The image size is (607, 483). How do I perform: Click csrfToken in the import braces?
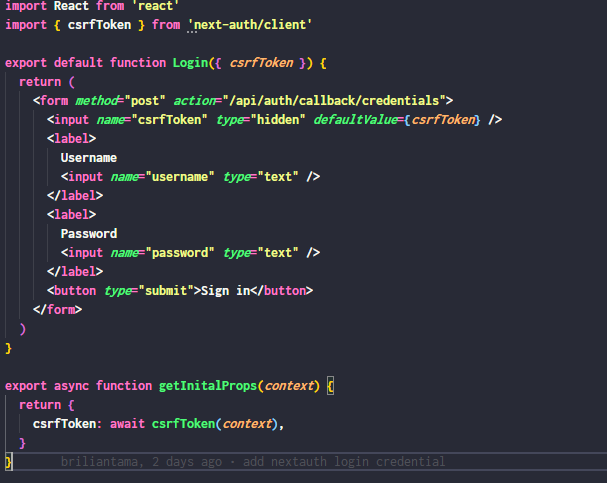point(99,25)
